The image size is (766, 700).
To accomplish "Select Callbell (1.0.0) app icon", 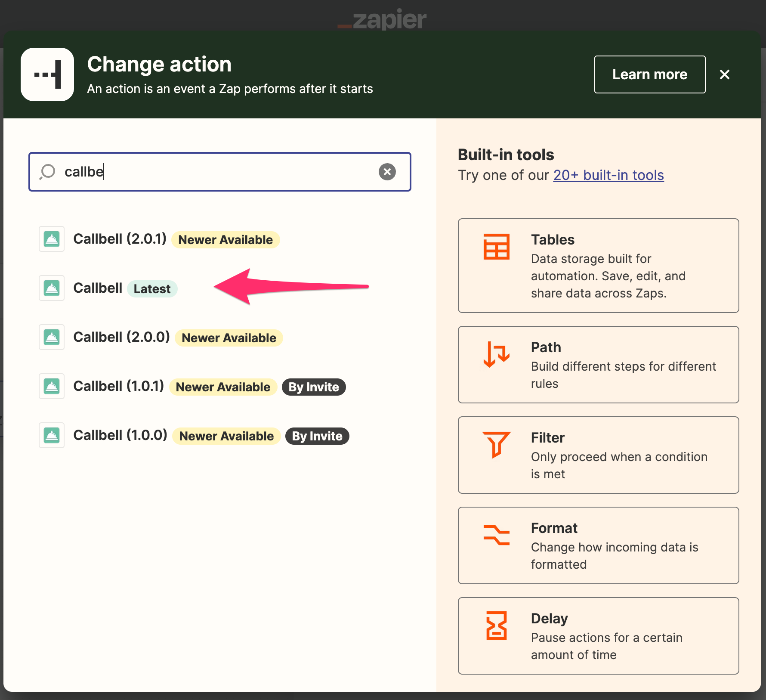I will (52, 435).
